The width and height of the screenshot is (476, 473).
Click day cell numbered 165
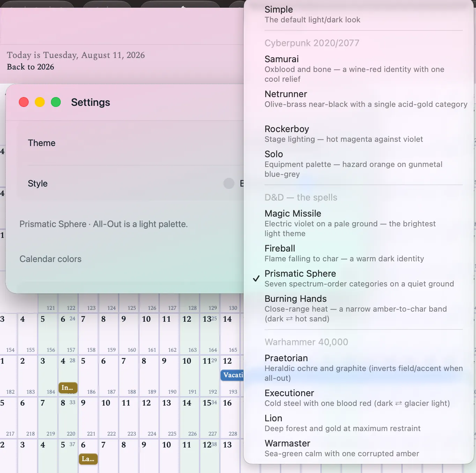tap(230, 334)
